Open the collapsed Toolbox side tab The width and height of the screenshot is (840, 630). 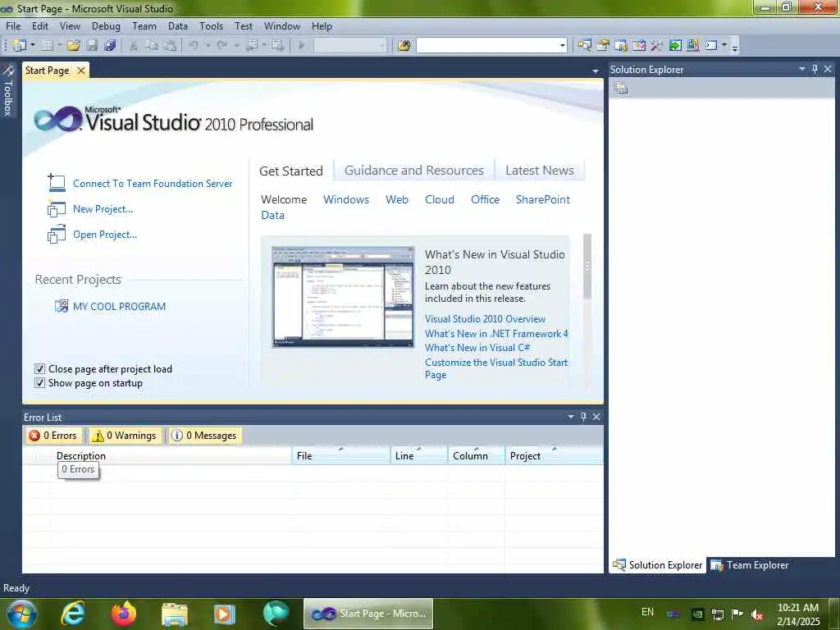click(8, 91)
